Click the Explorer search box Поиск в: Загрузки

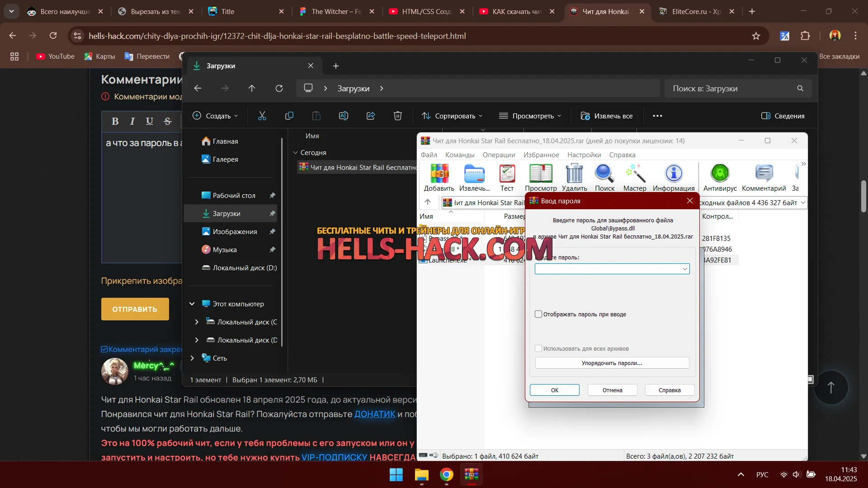pos(738,89)
